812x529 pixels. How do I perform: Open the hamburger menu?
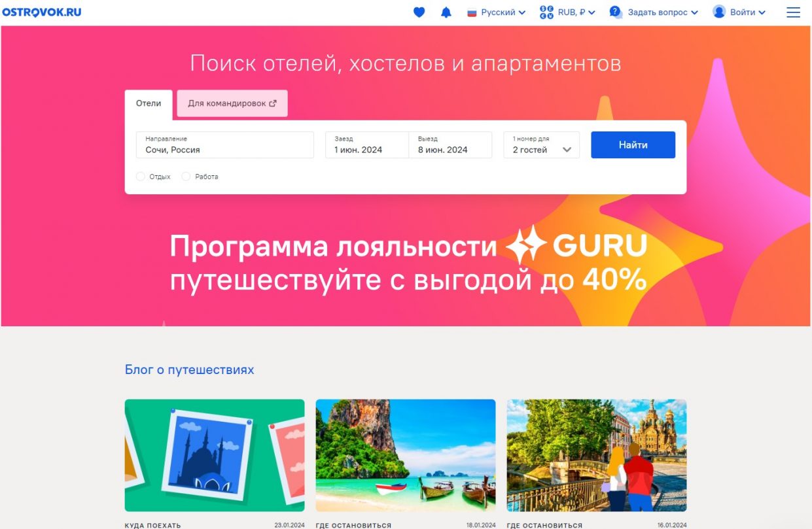click(x=793, y=12)
